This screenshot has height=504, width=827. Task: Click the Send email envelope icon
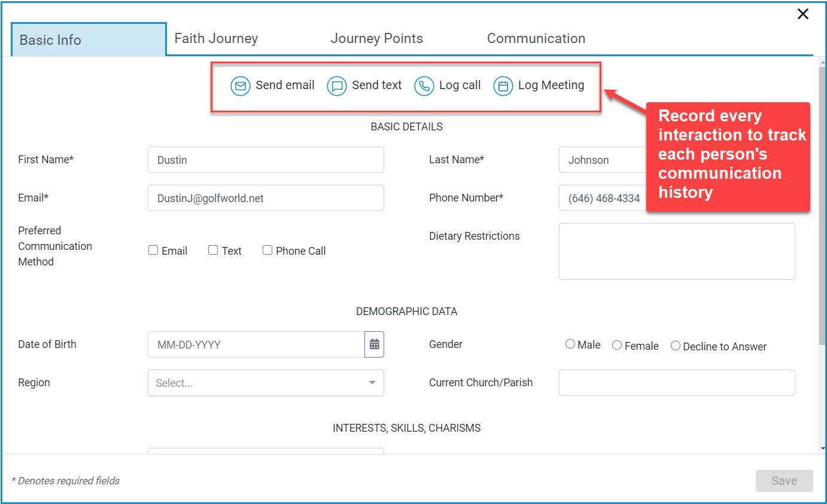241,86
